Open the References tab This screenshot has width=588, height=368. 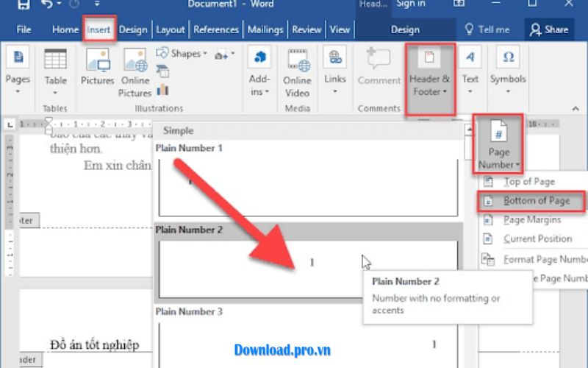[x=215, y=29]
